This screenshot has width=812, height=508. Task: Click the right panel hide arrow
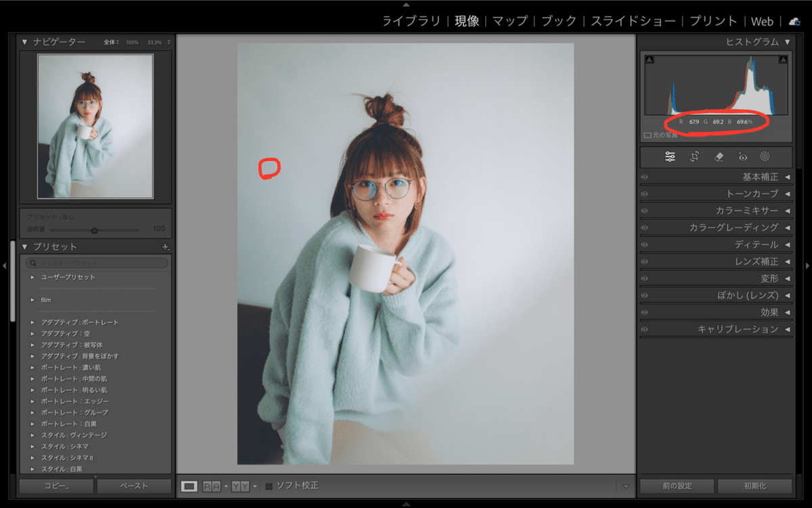pos(807,266)
